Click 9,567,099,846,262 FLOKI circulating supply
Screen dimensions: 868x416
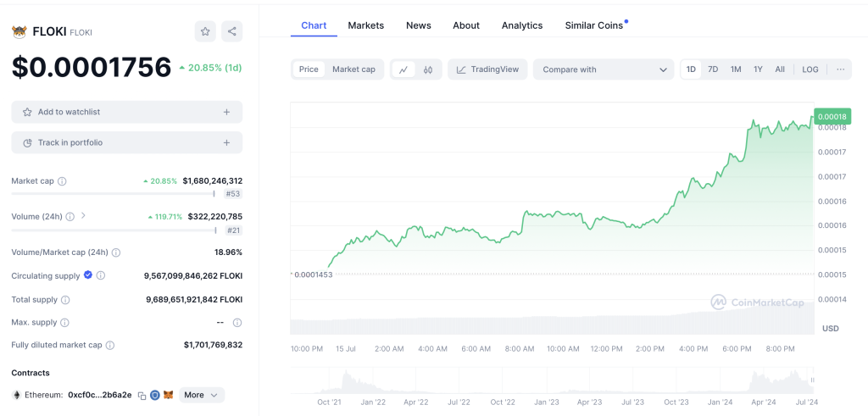tap(193, 275)
